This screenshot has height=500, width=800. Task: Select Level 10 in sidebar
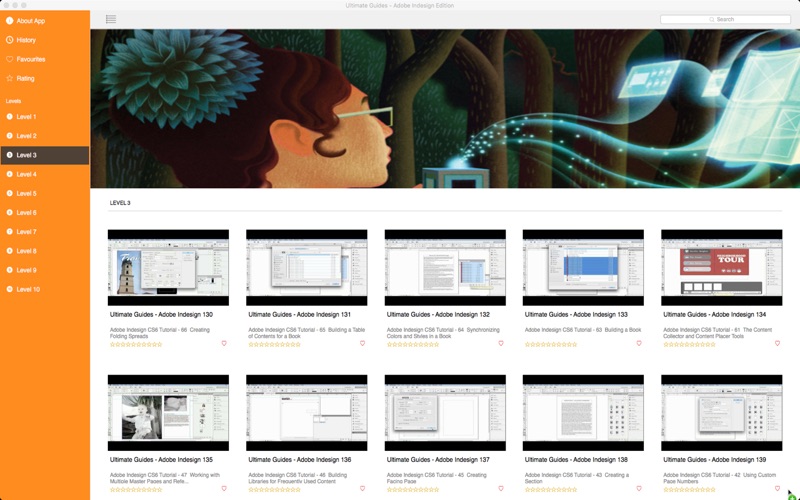tap(45, 289)
